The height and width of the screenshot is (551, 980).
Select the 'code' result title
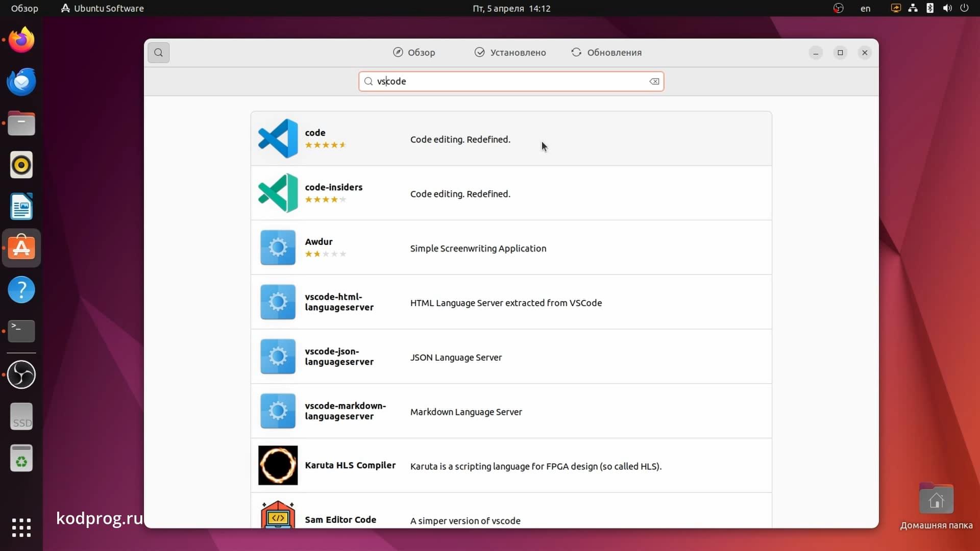tap(315, 133)
